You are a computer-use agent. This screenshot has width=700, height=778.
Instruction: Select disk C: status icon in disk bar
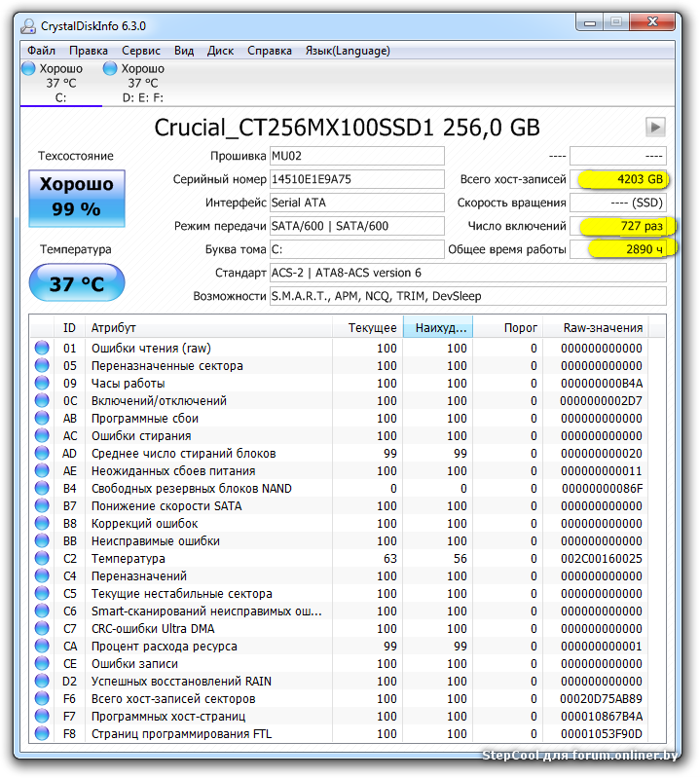point(29,69)
